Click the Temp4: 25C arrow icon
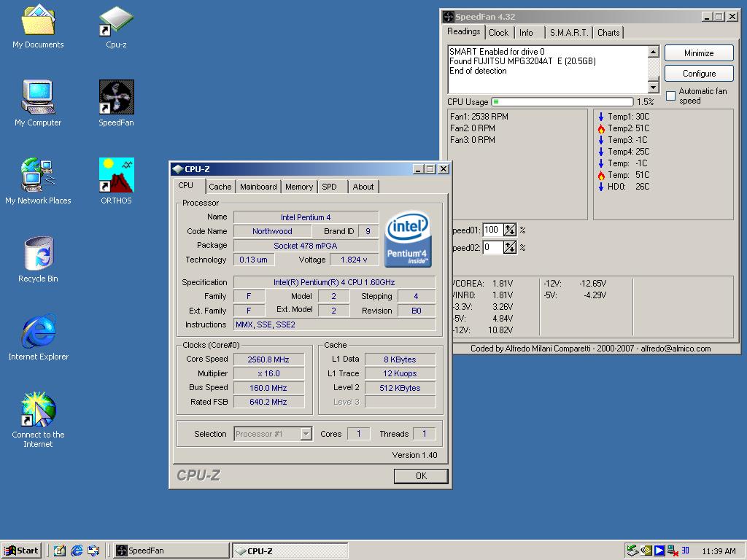 pyautogui.click(x=601, y=152)
